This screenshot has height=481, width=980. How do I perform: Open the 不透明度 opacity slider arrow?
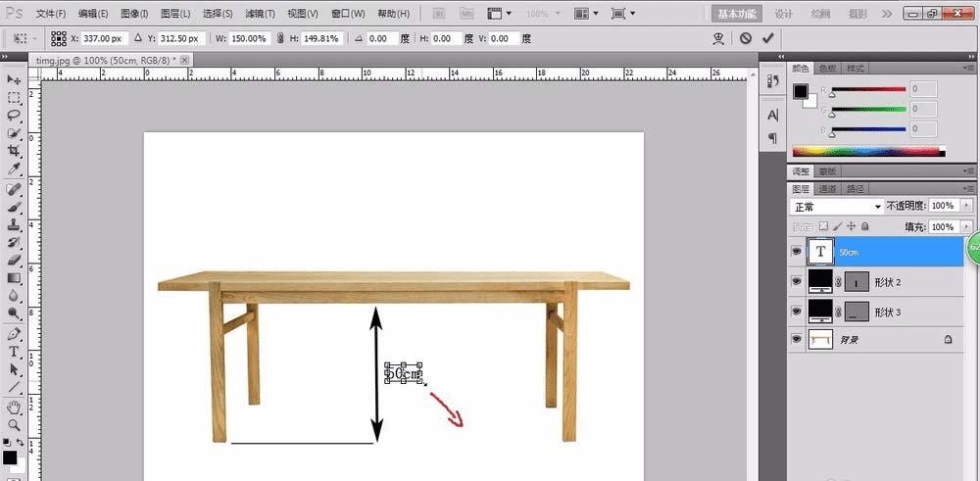[x=967, y=206]
